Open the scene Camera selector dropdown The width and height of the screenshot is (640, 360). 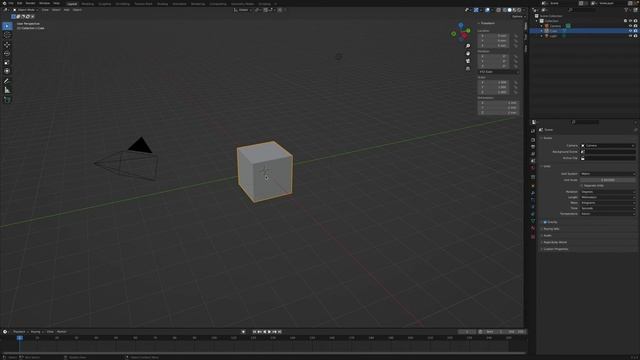608,146
